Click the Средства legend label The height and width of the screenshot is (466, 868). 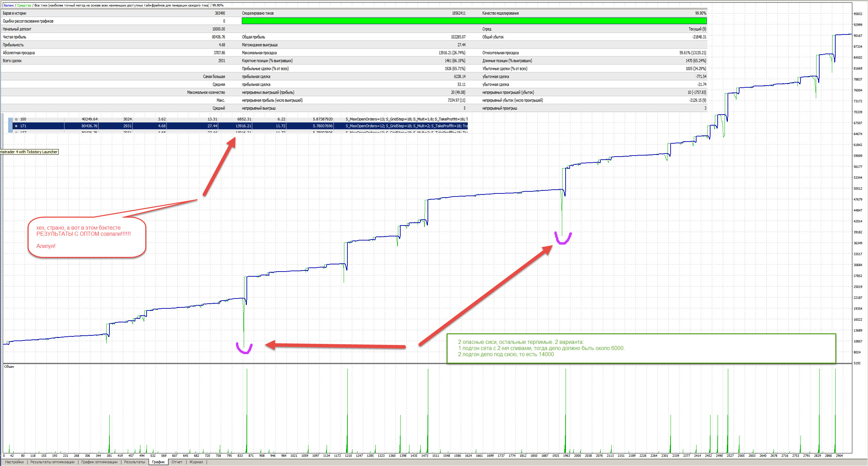[24, 5]
